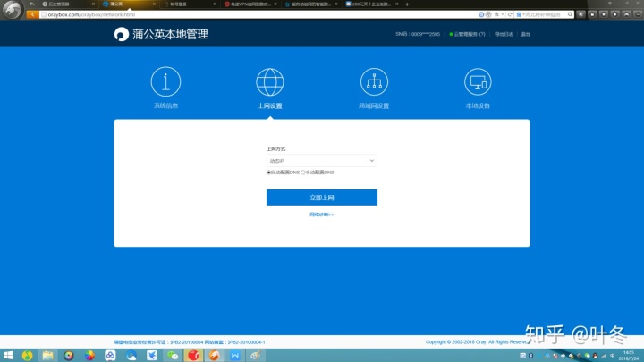
Task: Click the taskbar clock showing 14:55
Action: click(629, 356)
